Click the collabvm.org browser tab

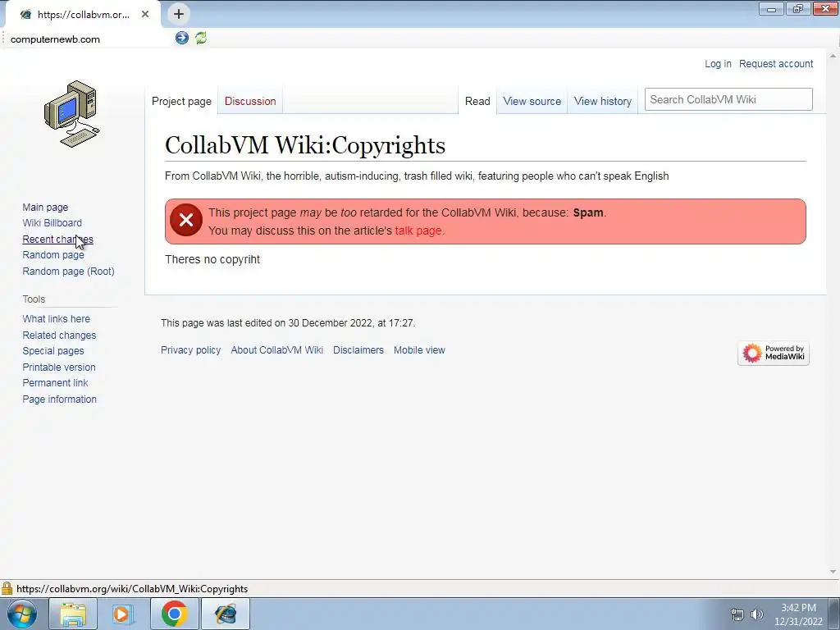pos(83,15)
